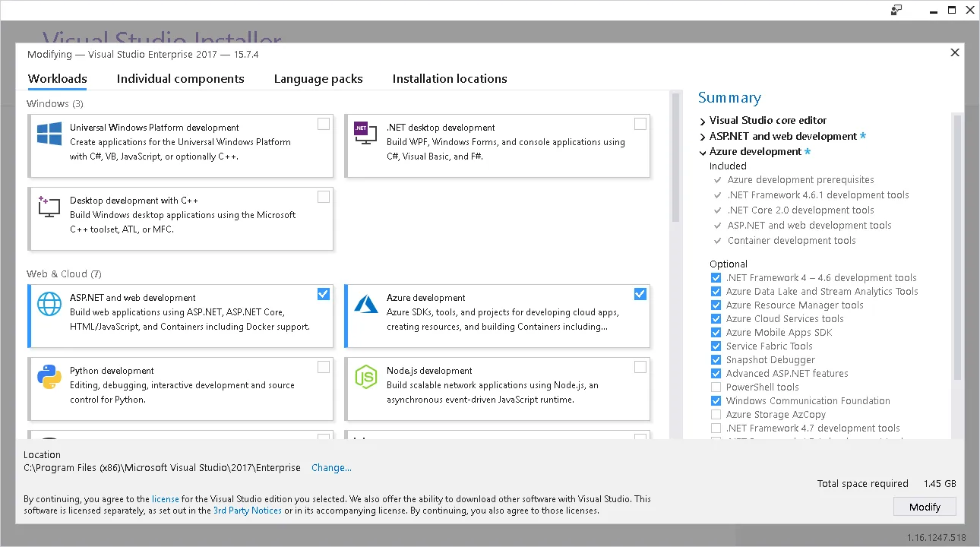Viewport: 980px width, 547px height.
Task: Click the Azure development logo icon
Action: [x=366, y=304]
